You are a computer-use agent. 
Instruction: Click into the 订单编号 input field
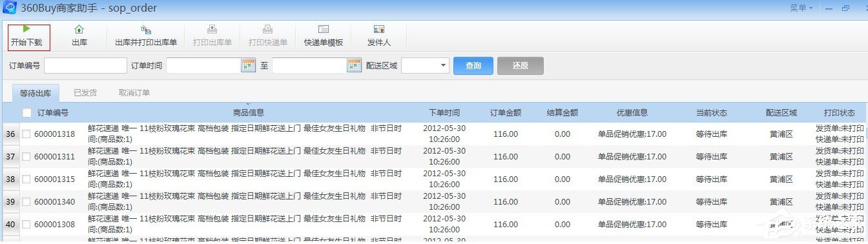[x=86, y=65]
